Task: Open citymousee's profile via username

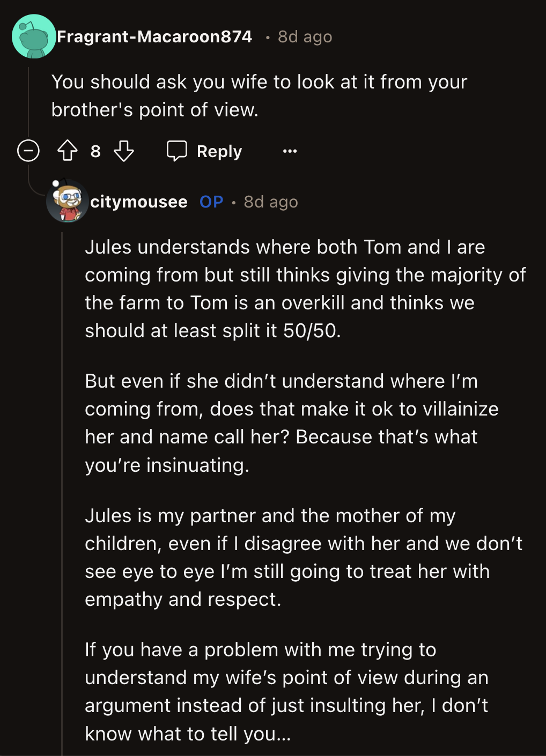Action: tap(138, 202)
